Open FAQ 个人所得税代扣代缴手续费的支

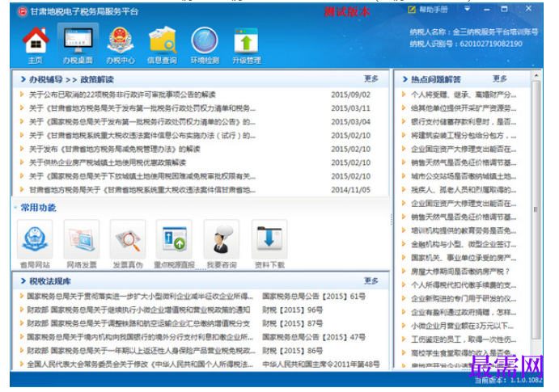tap(464, 285)
